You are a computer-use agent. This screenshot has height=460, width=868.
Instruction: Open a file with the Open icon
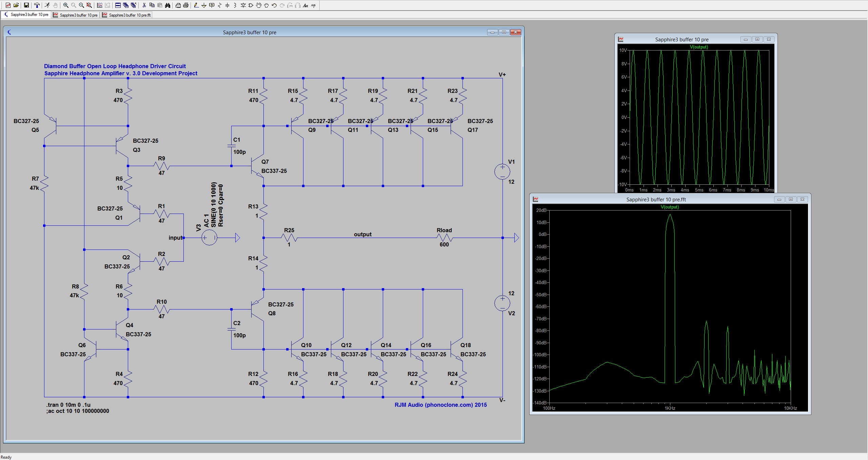[x=16, y=5]
